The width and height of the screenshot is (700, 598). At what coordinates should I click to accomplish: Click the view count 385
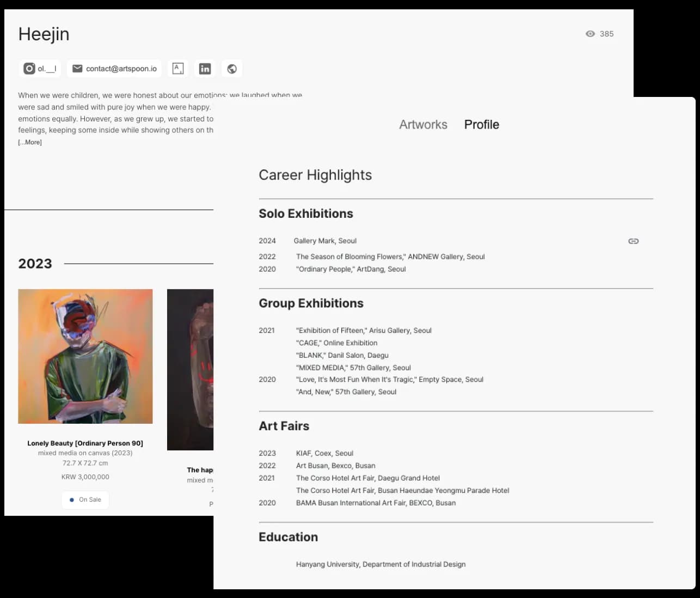click(x=606, y=34)
